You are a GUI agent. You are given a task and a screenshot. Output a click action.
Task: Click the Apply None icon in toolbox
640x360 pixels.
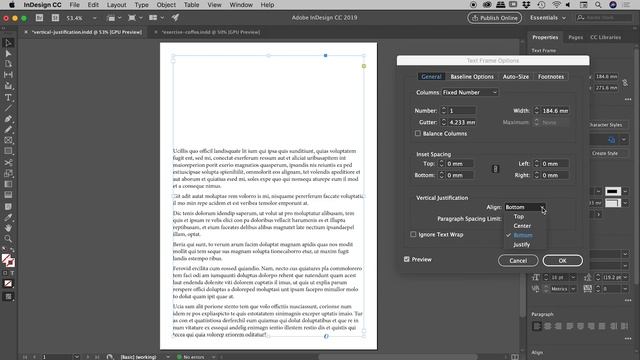click(x=8, y=284)
